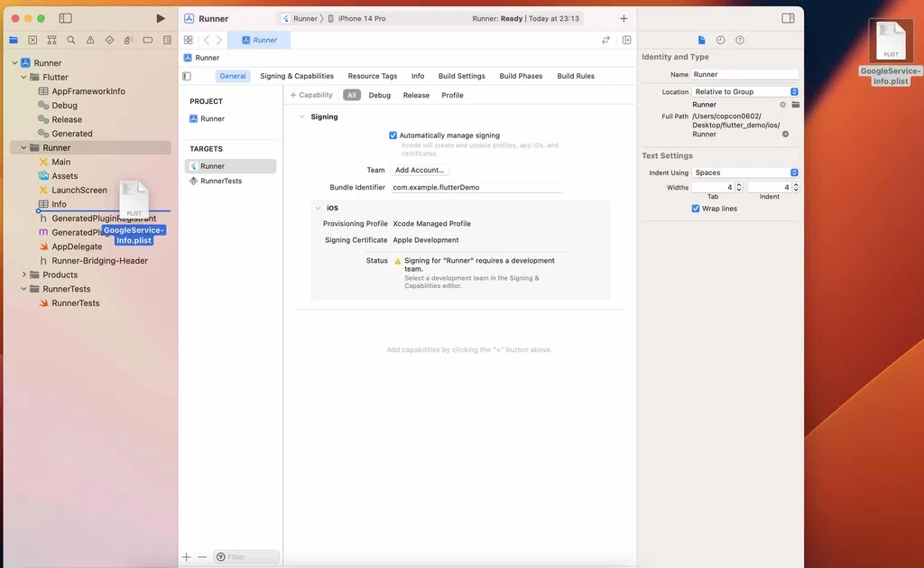Image resolution: width=924 pixels, height=568 pixels.
Task: Click the Run (play) button
Action: 161,18
